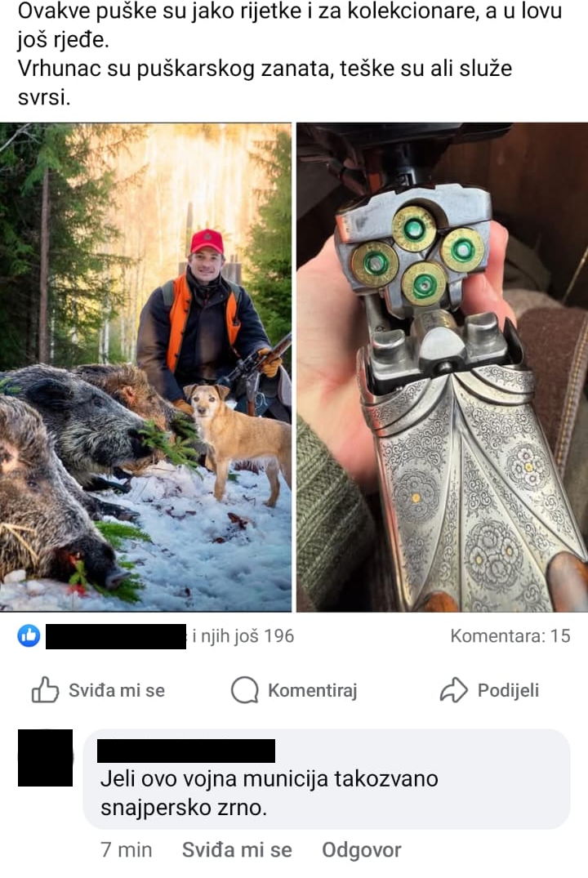Tap the thumbs-up icon beside Sviđa mi se
The image size is (588, 878).
pos(45,690)
